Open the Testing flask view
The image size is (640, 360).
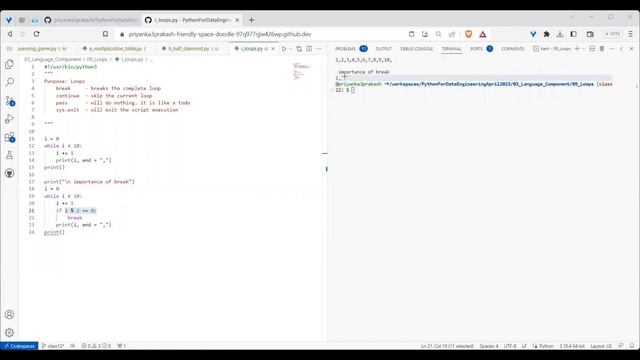click(9, 155)
